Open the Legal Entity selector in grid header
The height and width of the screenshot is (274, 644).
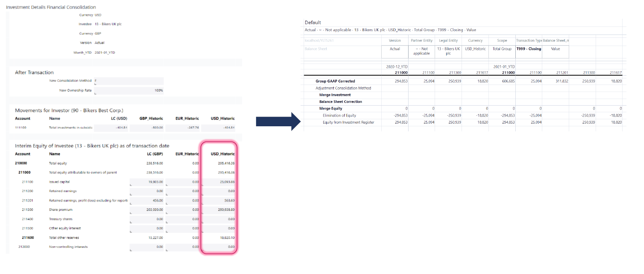pos(448,51)
